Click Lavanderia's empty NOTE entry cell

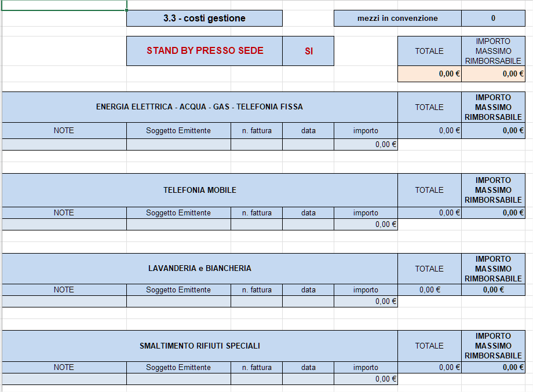64,302
